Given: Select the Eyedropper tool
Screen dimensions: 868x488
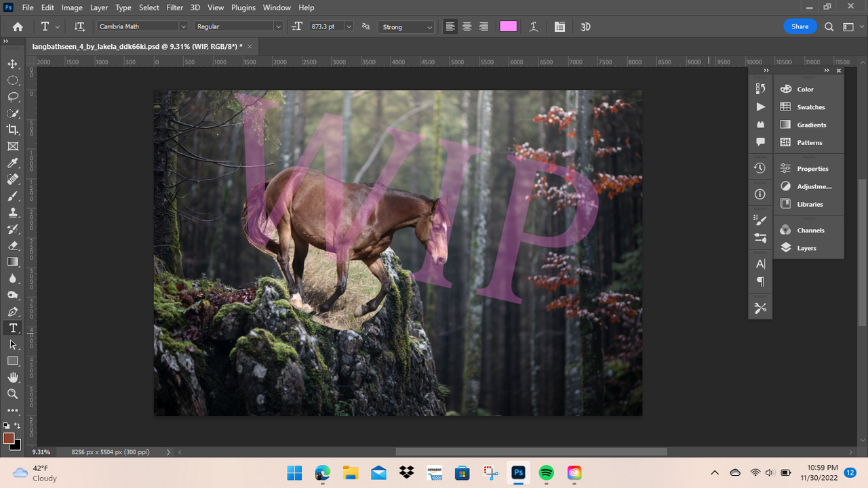Looking at the screenshot, I should [x=12, y=163].
